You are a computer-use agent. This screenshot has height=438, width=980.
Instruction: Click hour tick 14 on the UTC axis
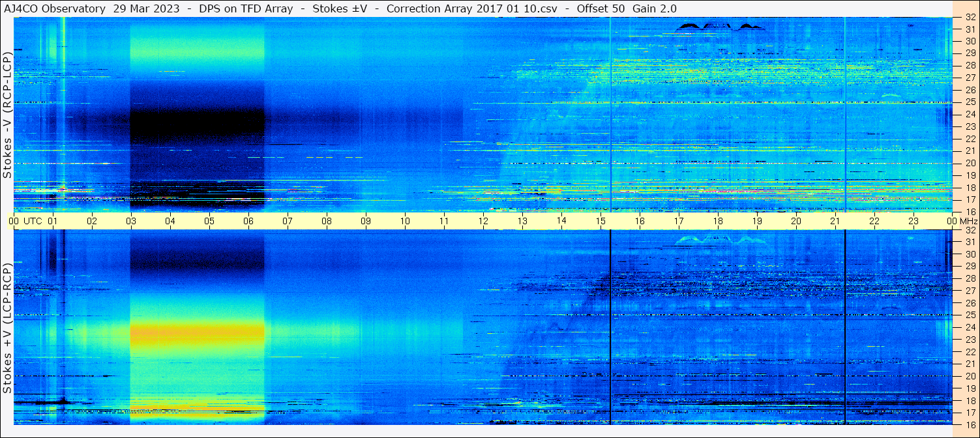[x=561, y=221]
